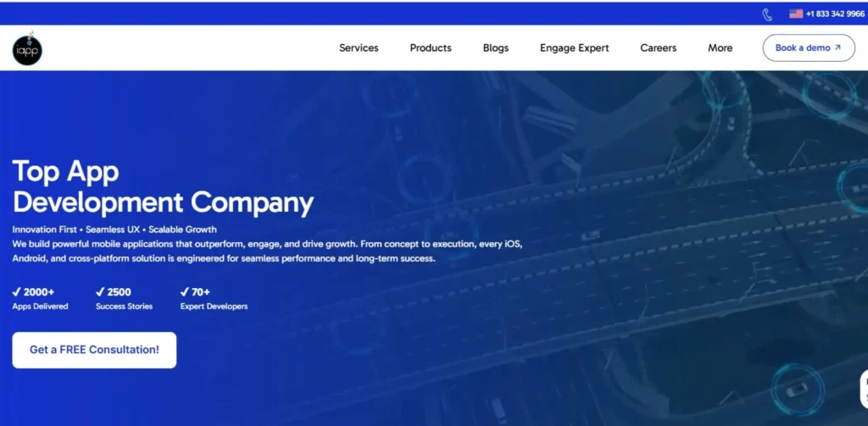Click the Top App Development Company heading
Viewport: 868px width, 426px height.
(163, 187)
